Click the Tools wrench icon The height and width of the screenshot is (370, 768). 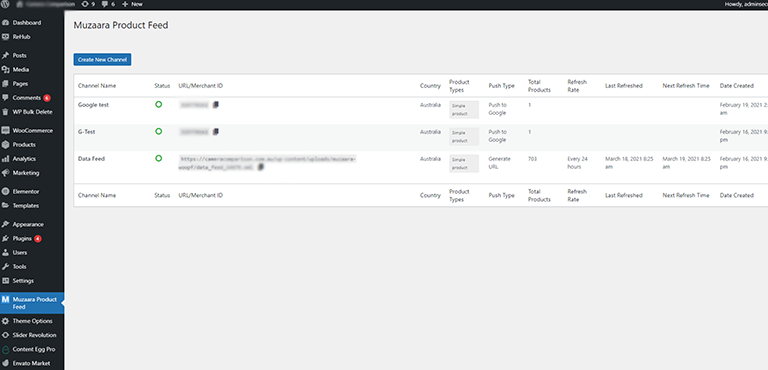[x=5, y=267]
